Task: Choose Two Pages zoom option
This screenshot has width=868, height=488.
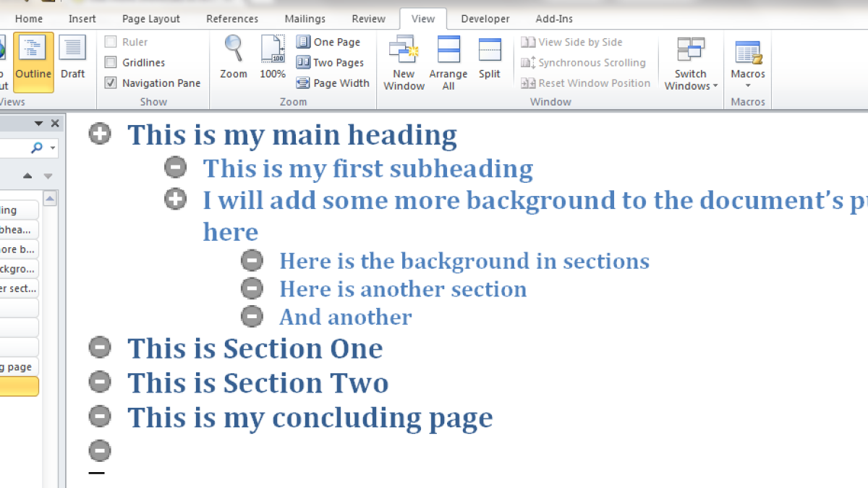Action: (x=330, y=63)
